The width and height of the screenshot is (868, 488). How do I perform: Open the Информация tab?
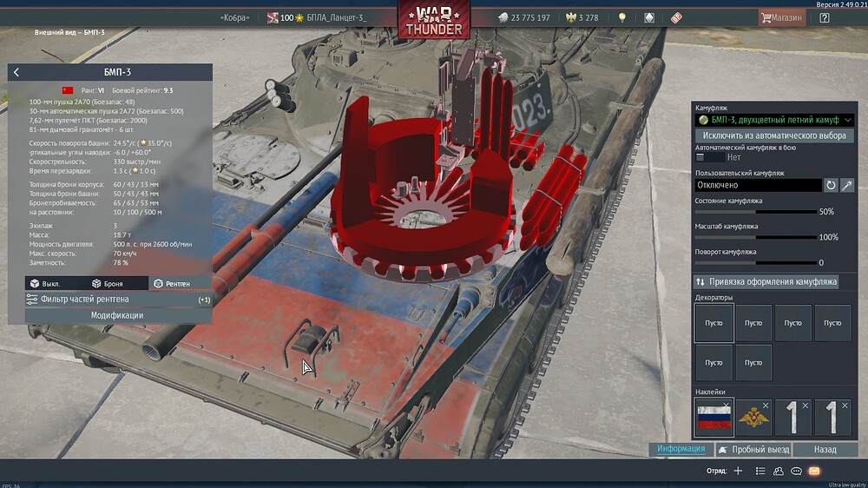click(681, 449)
